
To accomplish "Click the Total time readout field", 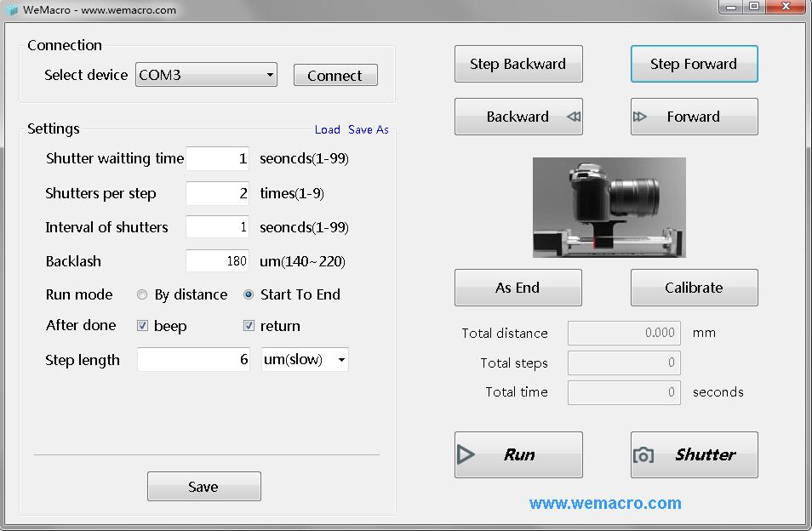I will (x=624, y=392).
